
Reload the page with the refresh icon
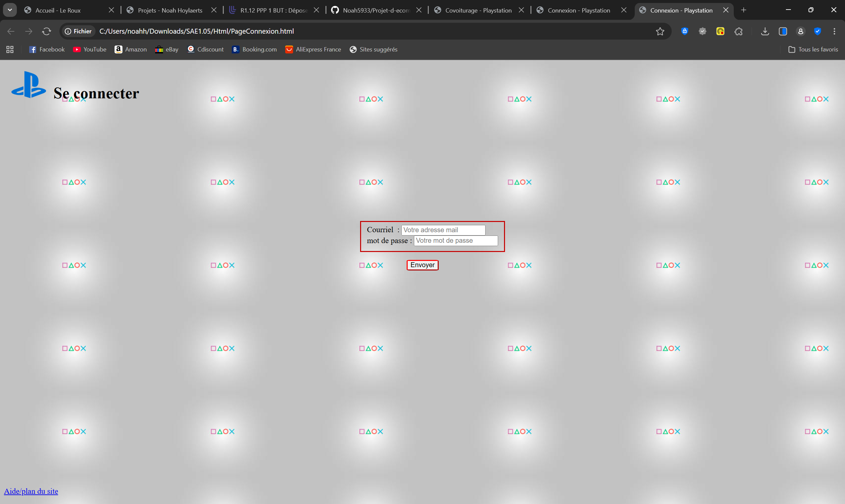(47, 31)
